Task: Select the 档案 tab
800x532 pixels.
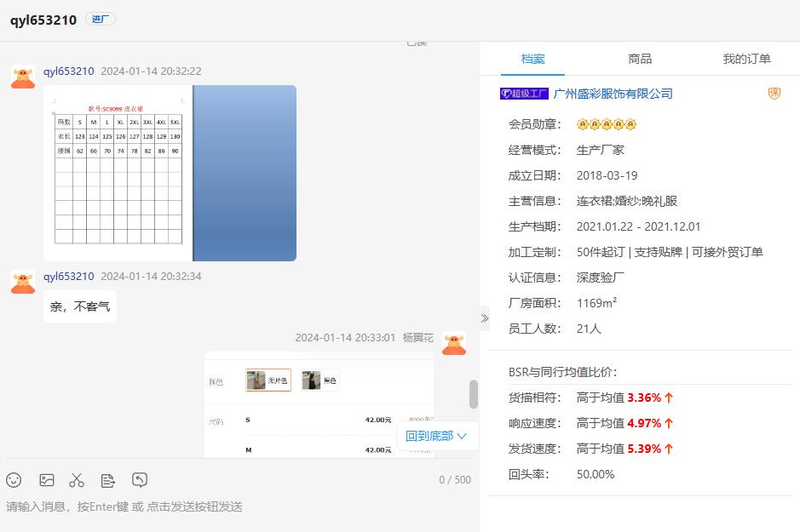Action: coord(533,59)
